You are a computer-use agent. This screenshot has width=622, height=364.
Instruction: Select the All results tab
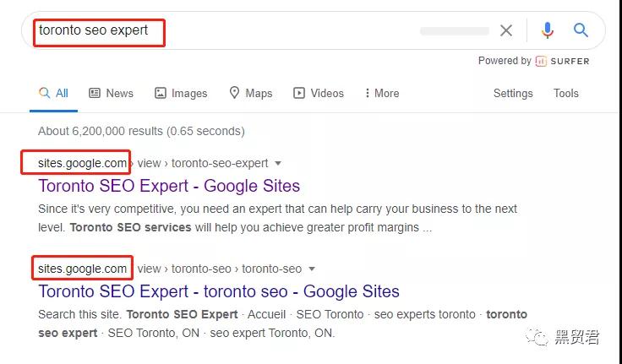tap(54, 93)
